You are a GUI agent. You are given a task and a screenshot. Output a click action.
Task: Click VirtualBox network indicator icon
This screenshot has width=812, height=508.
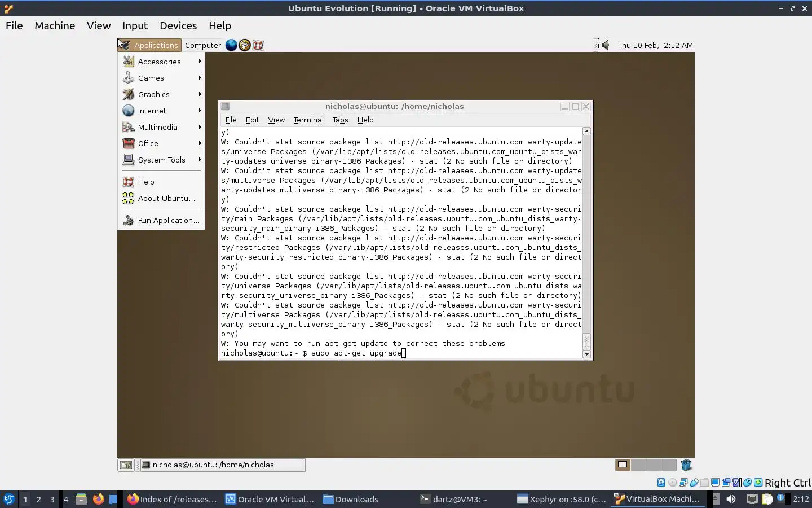[x=683, y=483]
